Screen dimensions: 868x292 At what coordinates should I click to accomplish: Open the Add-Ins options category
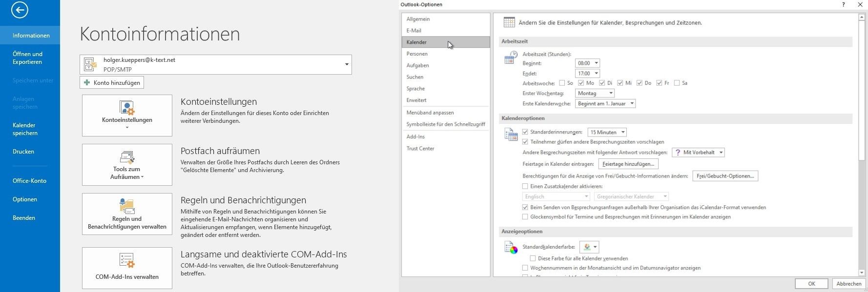446,136
